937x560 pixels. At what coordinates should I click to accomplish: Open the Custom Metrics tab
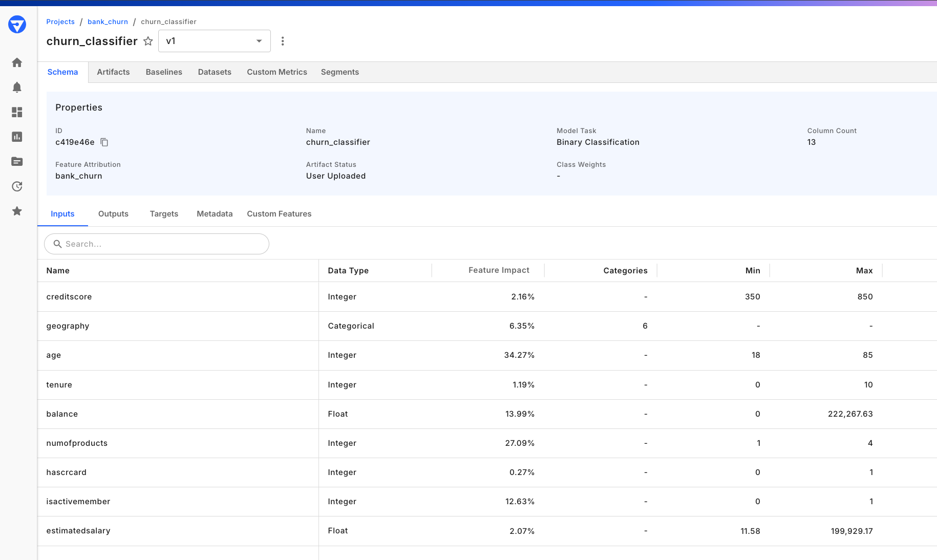click(x=277, y=72)
